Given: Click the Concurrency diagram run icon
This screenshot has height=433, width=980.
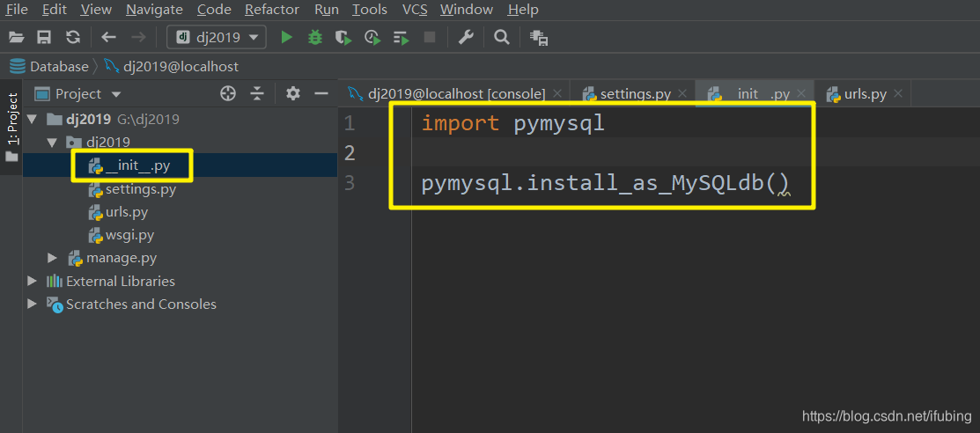Looking at the screenshot, I should coord(401,38).
